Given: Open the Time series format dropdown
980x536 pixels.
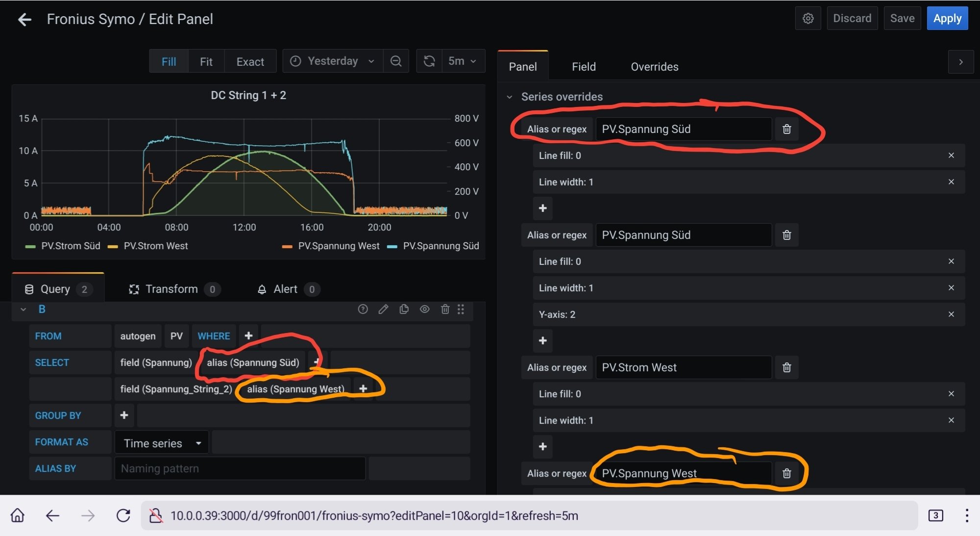Looking at the screenshot, I should 162,443.
